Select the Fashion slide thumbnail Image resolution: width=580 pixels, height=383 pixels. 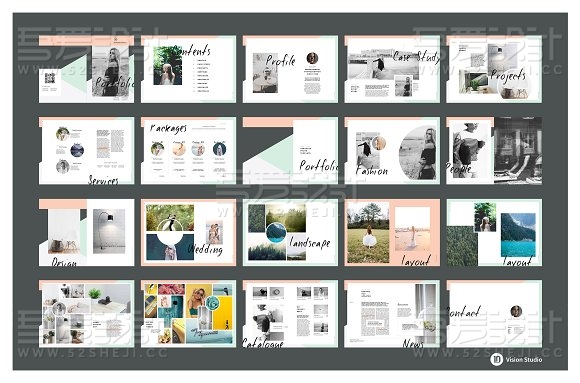point(392,151)
